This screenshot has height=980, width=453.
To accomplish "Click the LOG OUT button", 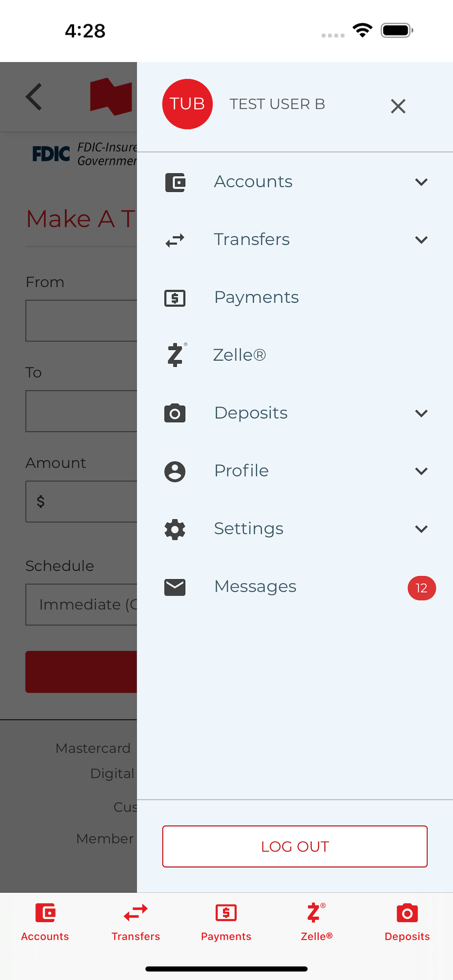I will (x=295, y=846).
